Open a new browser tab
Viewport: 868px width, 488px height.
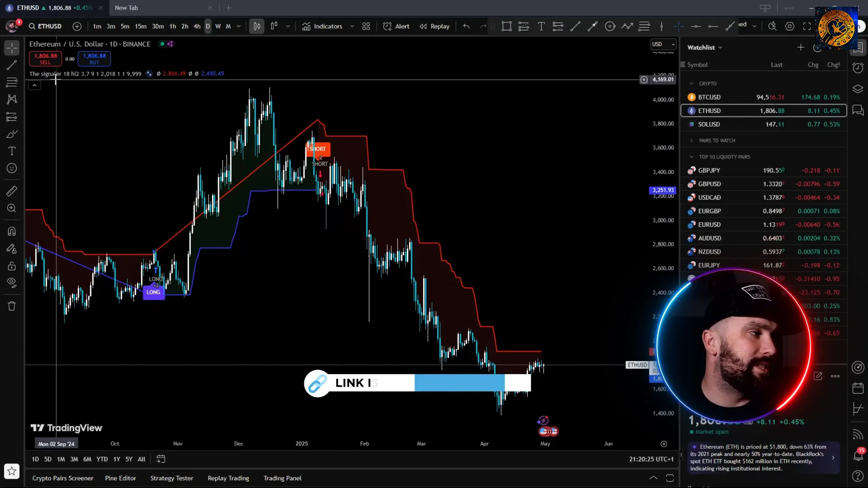click(228, 8)
